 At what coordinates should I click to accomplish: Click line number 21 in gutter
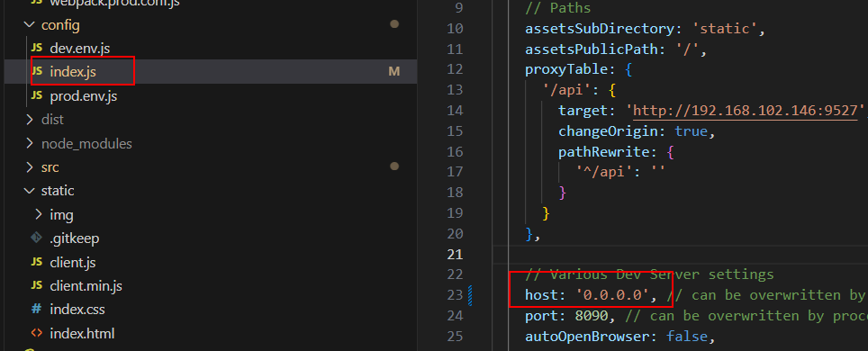[x=455, y=254]
